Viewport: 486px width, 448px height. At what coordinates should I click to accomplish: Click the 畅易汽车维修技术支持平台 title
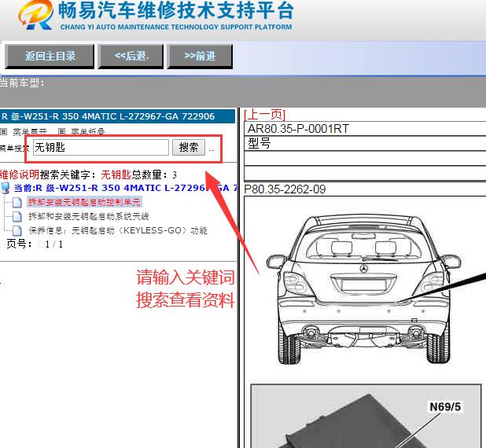(175, 10)
